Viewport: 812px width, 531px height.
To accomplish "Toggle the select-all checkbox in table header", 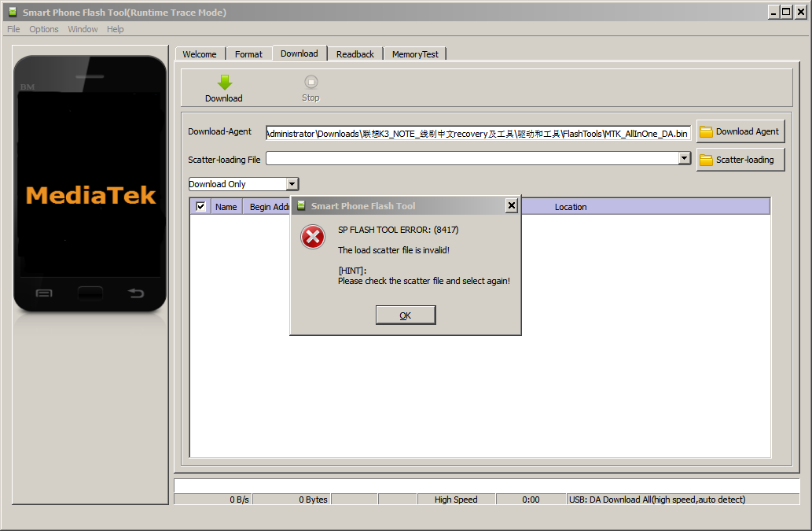I will tap(200, 206).
